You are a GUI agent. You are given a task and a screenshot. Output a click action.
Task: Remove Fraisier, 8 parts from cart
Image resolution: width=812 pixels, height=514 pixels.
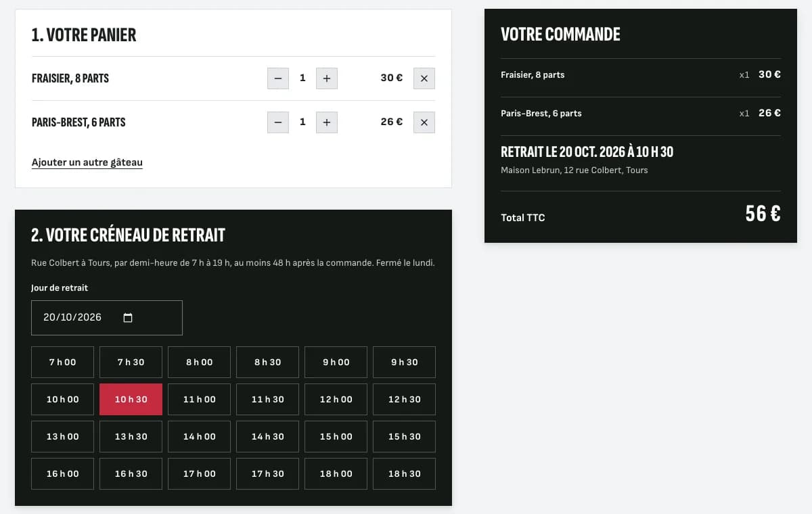(424, 78)
